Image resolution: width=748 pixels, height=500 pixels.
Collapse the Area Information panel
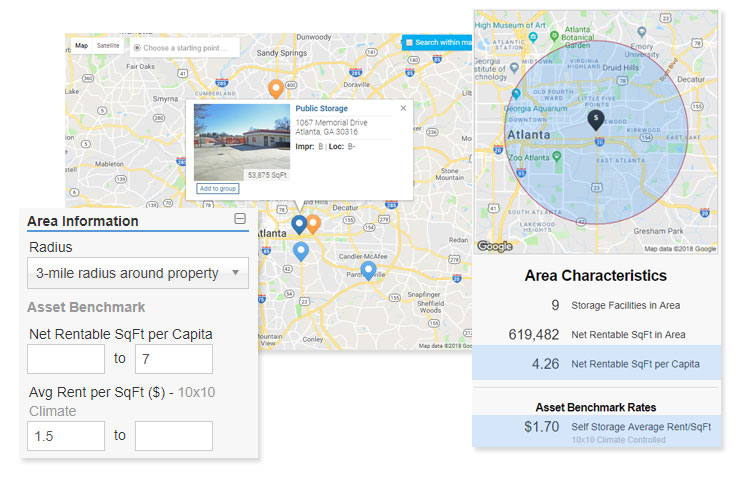point(240,220)
